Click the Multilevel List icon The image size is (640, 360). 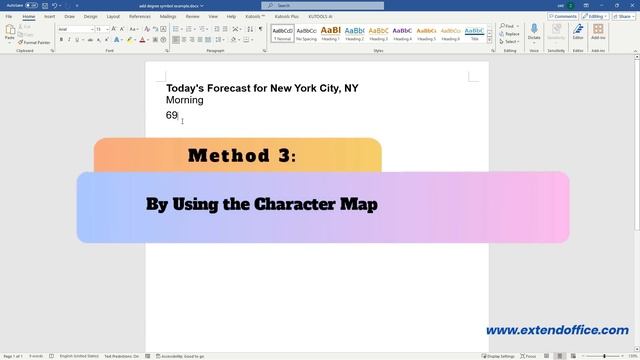pos(202,29)
